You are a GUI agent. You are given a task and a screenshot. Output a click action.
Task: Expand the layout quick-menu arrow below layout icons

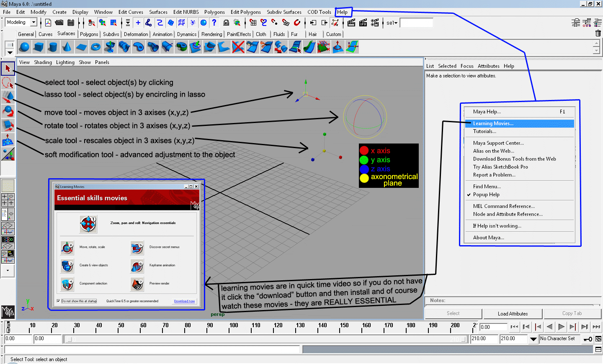8,270
